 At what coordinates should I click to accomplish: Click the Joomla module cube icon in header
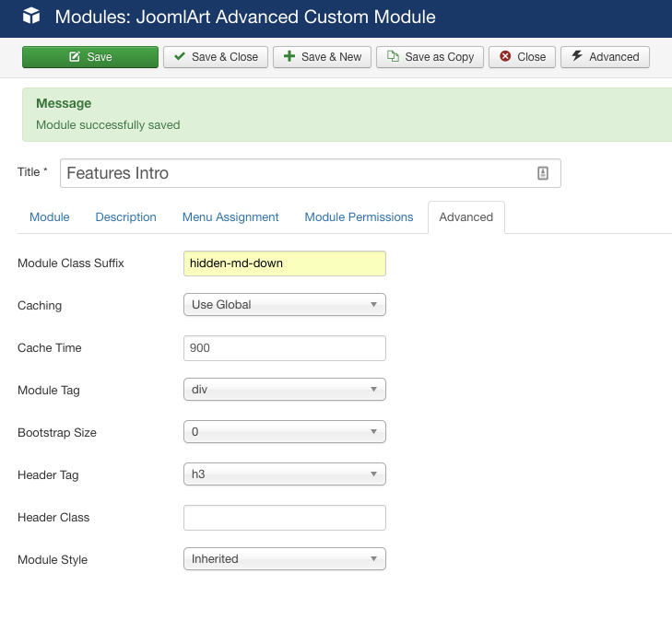[x=32, y=17]
